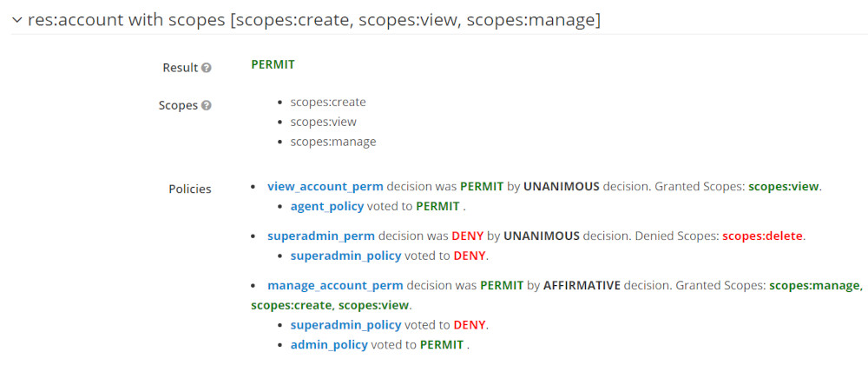Click the red scopes:delete denied scope
This screenshot has height=372, width=868.
click(x=763, y=236)
